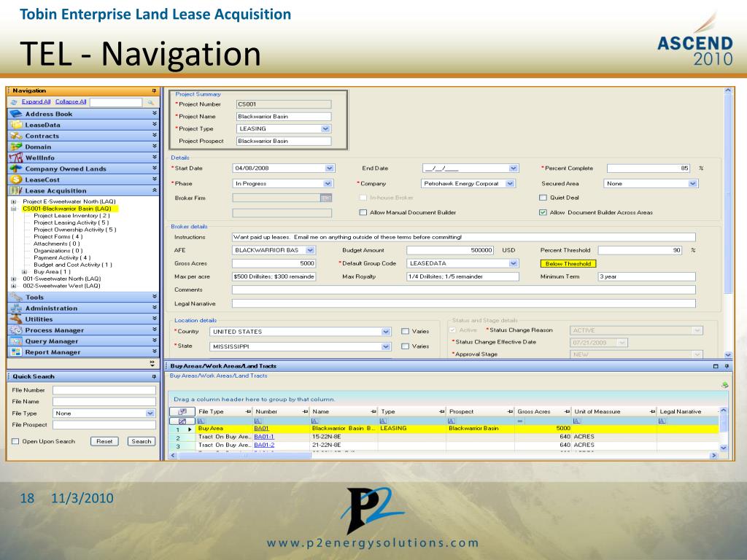This screenshot has width=747, height=560.
Task: Click the Lease Acquisition icon
Action: coord(16,190)
